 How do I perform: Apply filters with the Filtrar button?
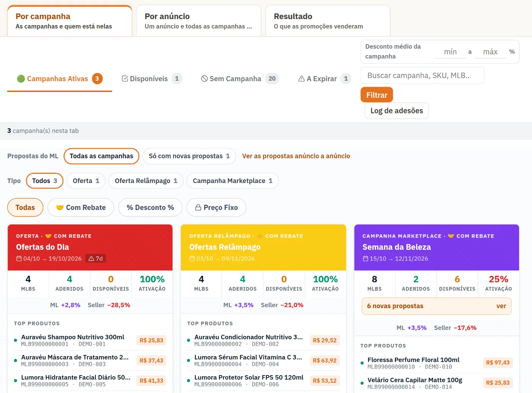click(x=377, y=95)
